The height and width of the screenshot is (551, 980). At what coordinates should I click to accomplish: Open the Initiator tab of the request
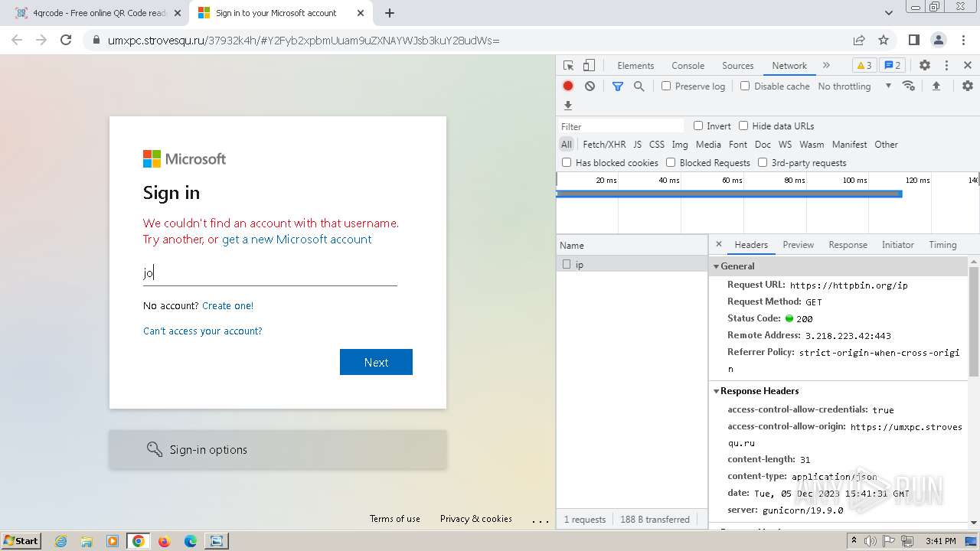click(897, 245)
